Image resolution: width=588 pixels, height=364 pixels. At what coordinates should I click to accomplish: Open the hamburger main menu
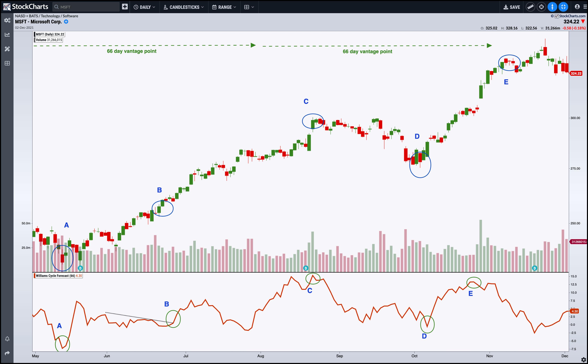[585, 7]
